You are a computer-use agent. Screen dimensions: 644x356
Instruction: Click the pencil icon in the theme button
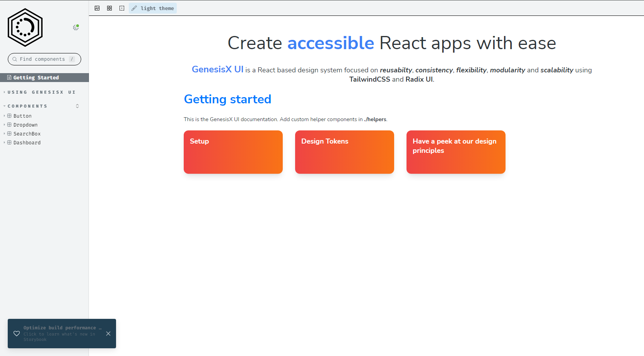coord(134,8)
